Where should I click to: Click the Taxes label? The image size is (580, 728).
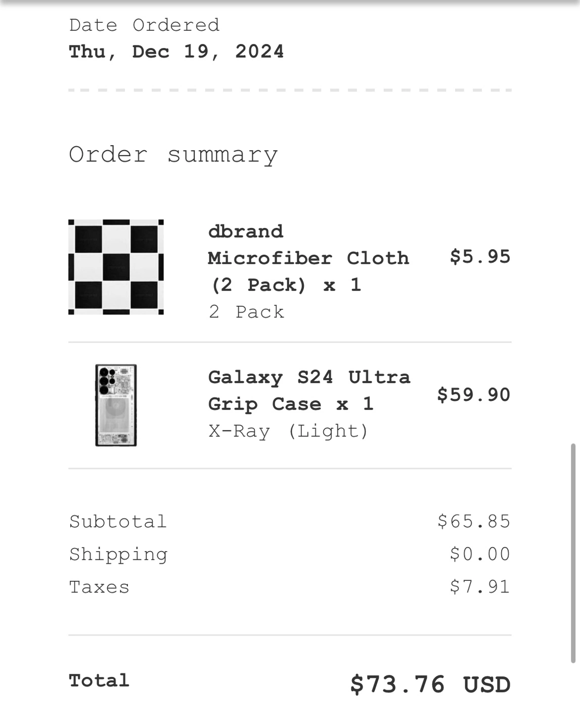point(99,587)
